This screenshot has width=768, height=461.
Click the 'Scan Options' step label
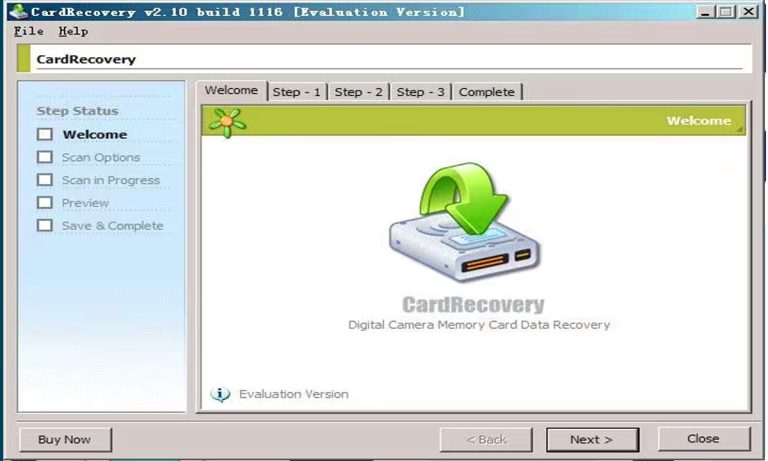[x=101, y=157]
